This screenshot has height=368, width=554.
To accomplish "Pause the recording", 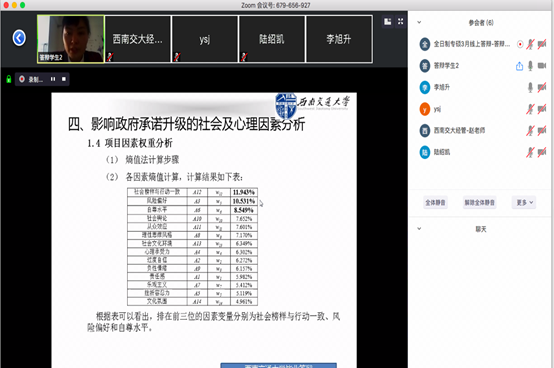I will pyautogui.click(x=53, y=79).
